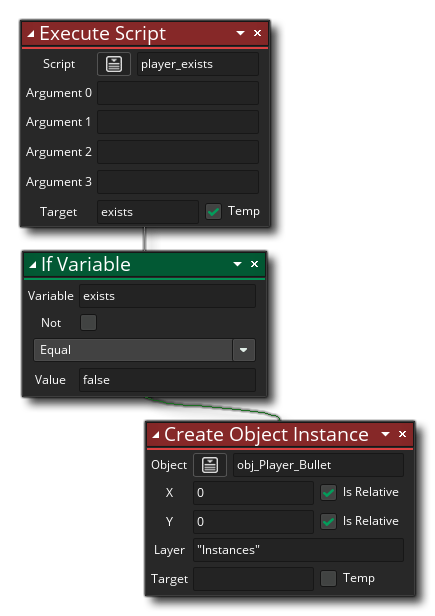Collapse the If Variable node triangle
The height and width of the screenshot is (616, 435).
33,265
